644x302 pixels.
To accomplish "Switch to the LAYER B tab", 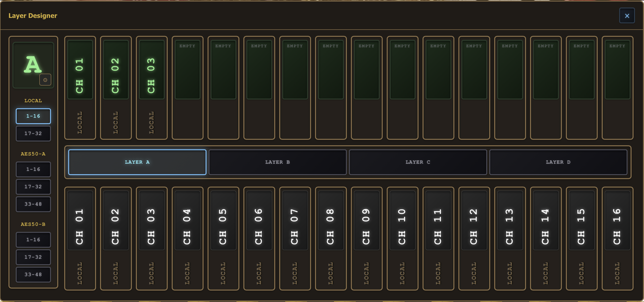I will [277, 162].
